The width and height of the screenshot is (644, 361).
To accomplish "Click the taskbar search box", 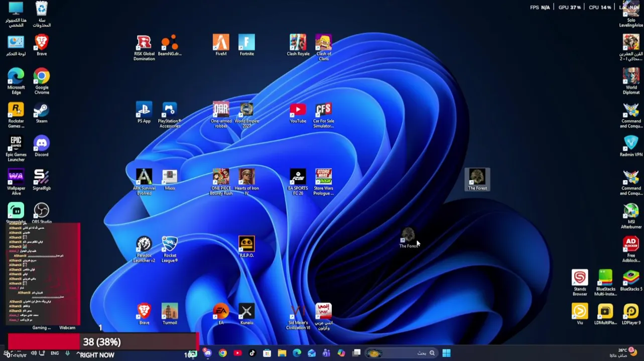I will click(x=402, y=353).
